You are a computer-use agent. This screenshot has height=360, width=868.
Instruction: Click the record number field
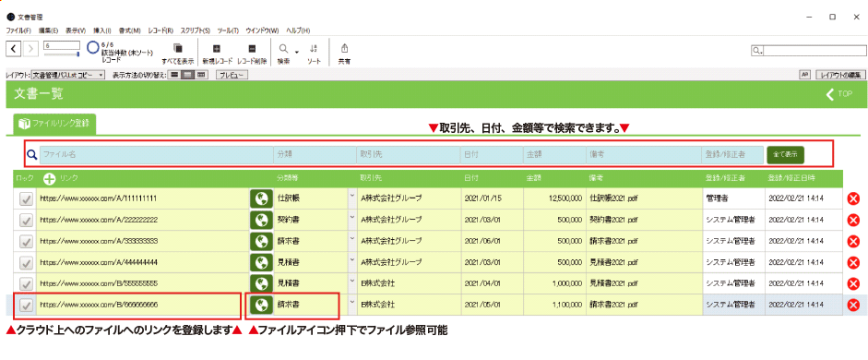pyautogui.click(x=62, y=45)
